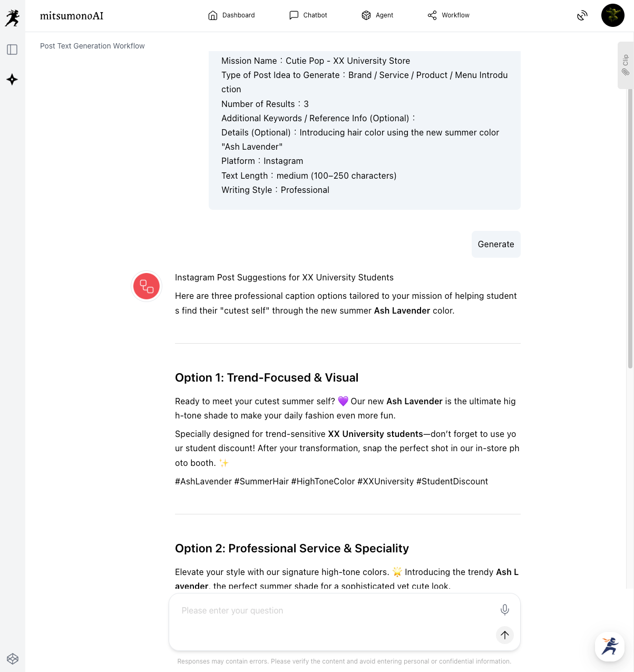This screenshot has width=634, height=672.
Task: Toggle the sidebar panel icon
Action: click(x=12, y=50)
